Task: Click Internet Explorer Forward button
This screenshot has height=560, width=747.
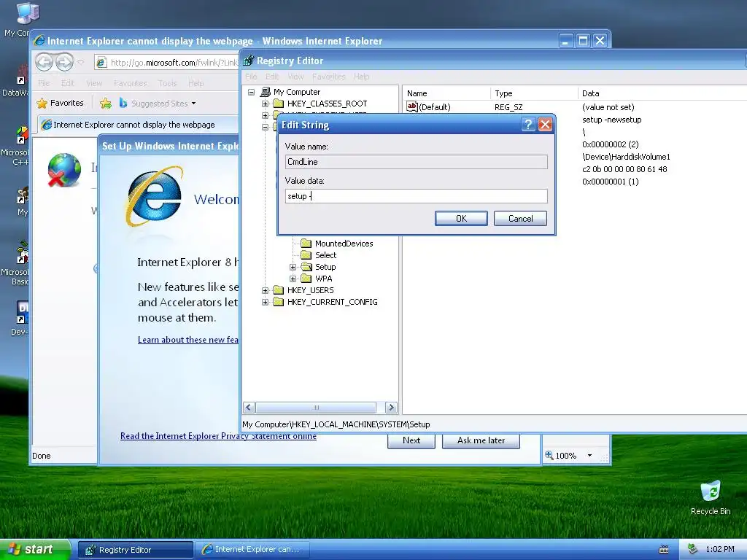Action: (x=64, y=62)
